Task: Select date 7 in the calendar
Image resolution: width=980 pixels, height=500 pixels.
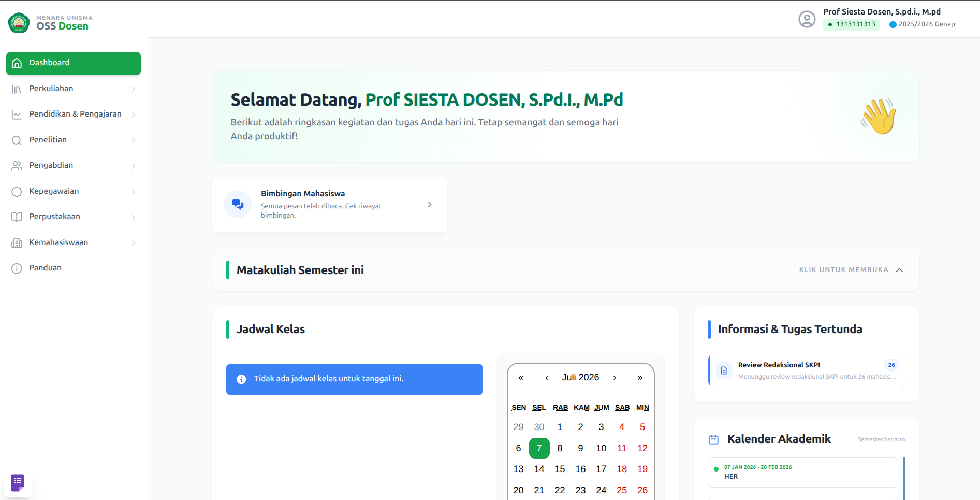Action: 539,448
